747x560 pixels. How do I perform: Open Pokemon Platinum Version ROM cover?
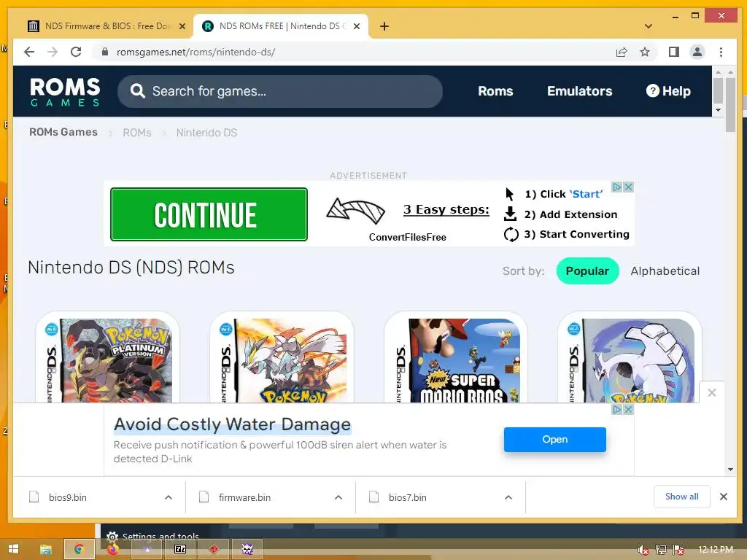(108, 360)
